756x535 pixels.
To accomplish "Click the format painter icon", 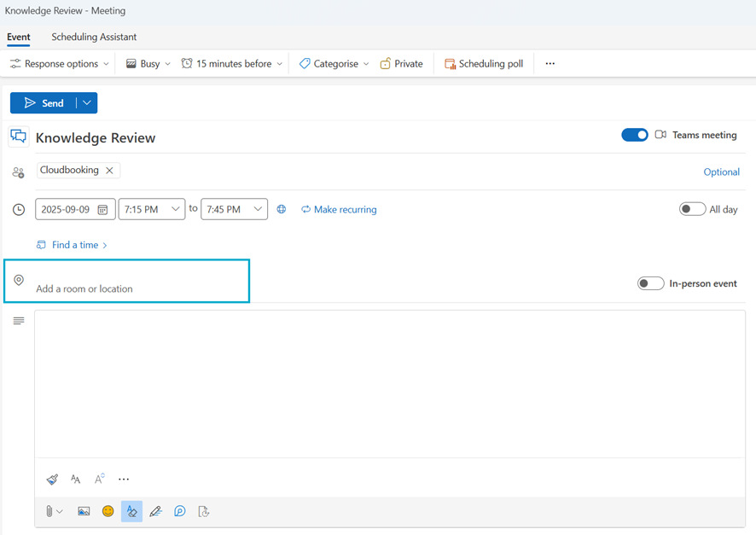I will 52,480.
